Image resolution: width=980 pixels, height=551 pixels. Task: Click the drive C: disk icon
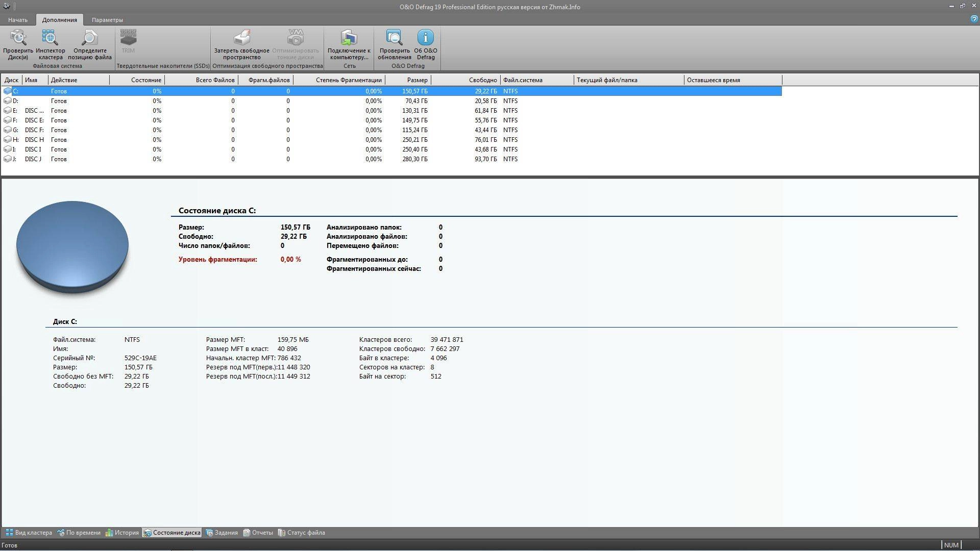(8, 91)
